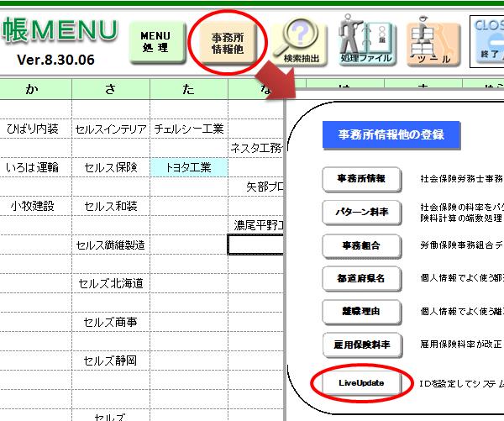Screen dimensions: 504x421
Task: Select the 濃尾平野 cell
Action: [256, 225]
